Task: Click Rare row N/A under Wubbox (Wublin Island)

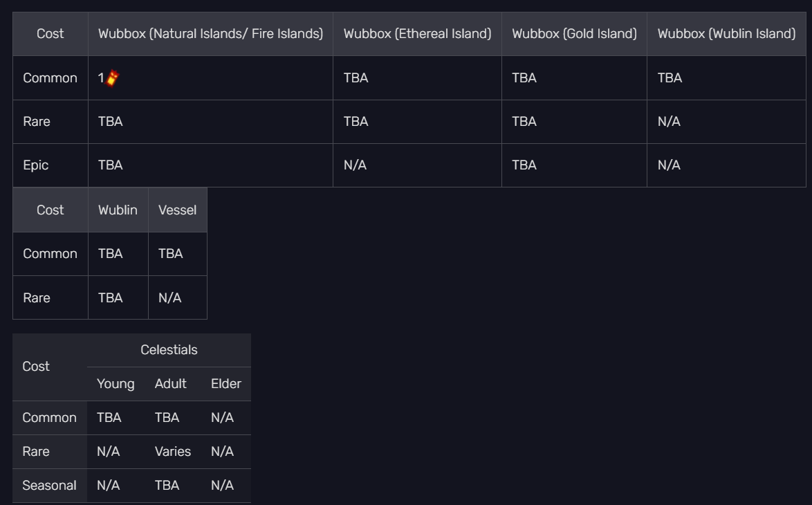Action: (x=669, y=122)
